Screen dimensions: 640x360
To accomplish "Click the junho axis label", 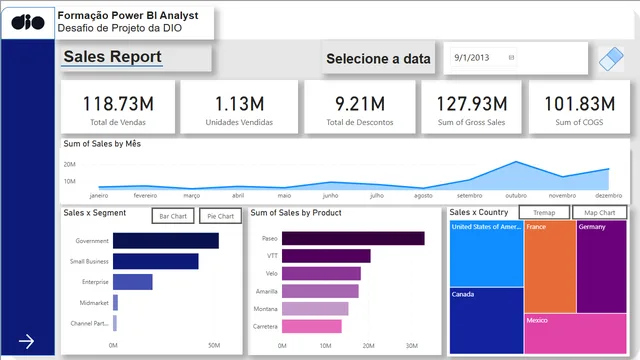I will (331, 196).
